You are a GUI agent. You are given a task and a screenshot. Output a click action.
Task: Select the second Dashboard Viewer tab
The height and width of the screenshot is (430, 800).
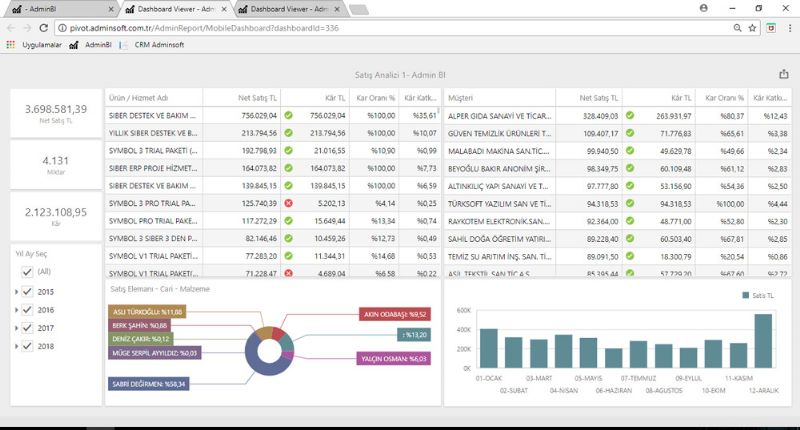pyautogui.click(x=176, y=9)
